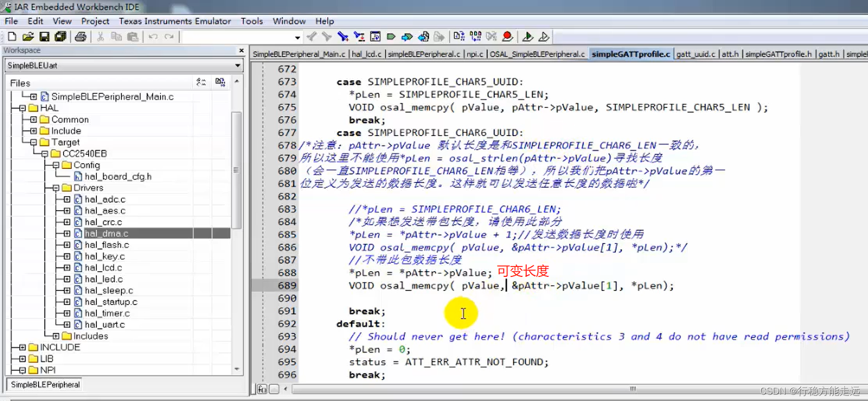Create a new file with toolbar icon
The image size is (868, 401).
(x=12, y=37)
